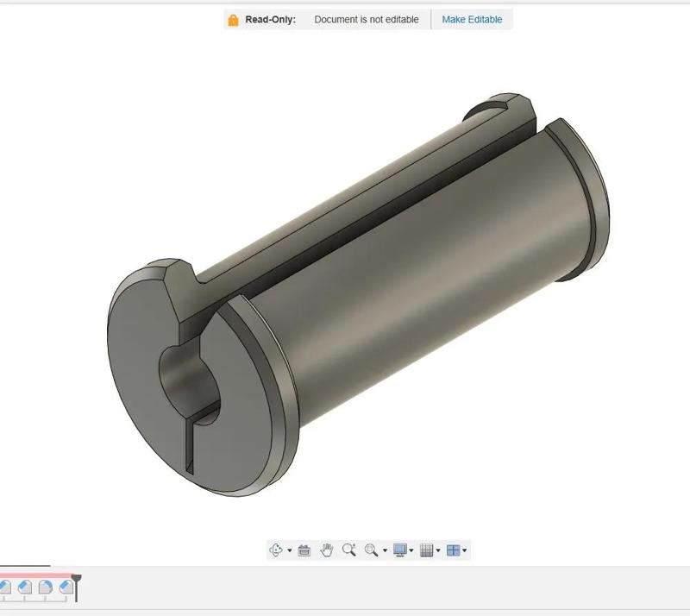Click the Zoom Window fit icon
Viewport: 690px width, 616px height.
371,550
